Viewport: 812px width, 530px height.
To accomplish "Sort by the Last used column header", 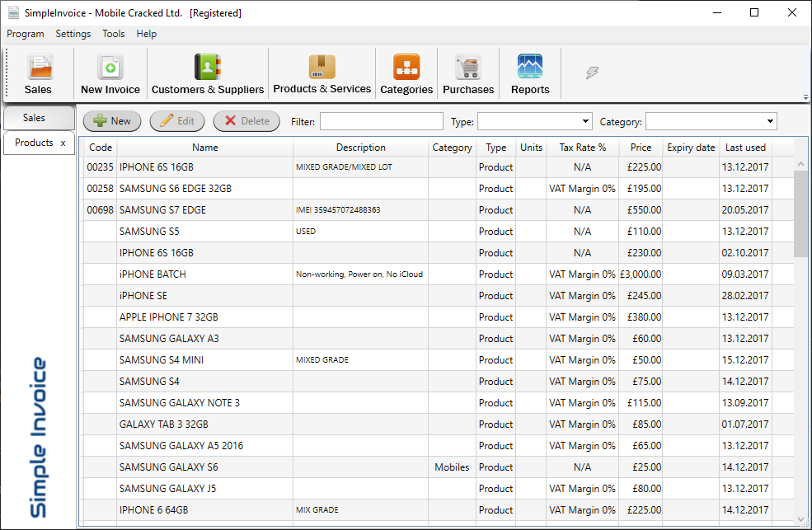I will coord(745,148).
